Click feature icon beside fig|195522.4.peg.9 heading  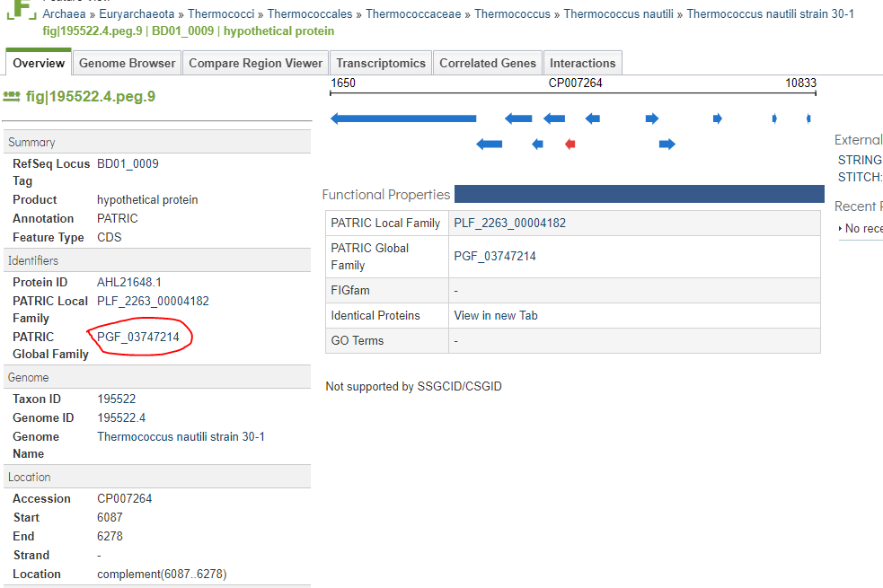tap(12, 96)
